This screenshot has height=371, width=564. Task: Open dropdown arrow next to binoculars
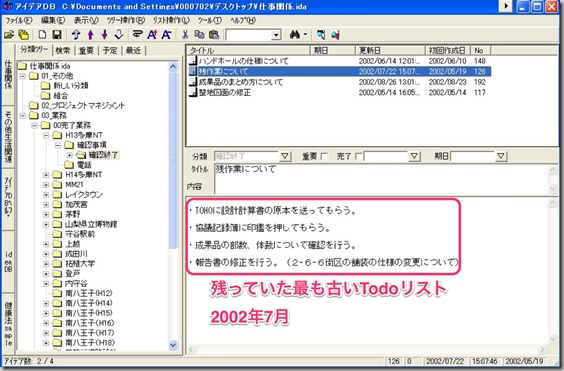tap(305, 35)
